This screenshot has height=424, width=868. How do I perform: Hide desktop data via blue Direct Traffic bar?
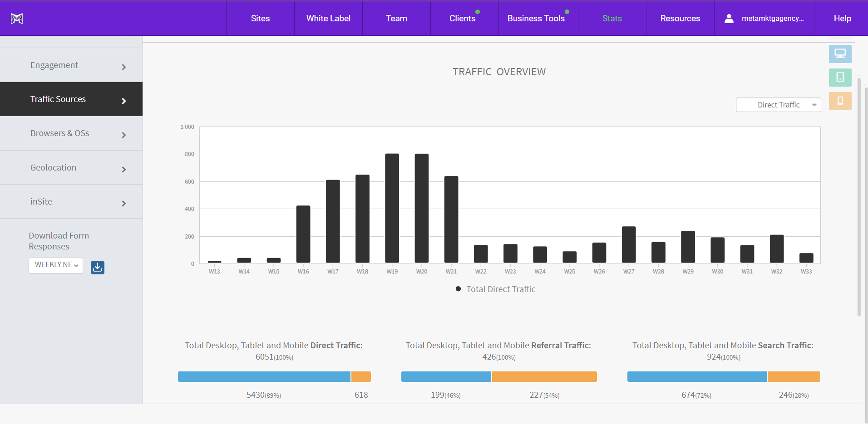point(263,376)
